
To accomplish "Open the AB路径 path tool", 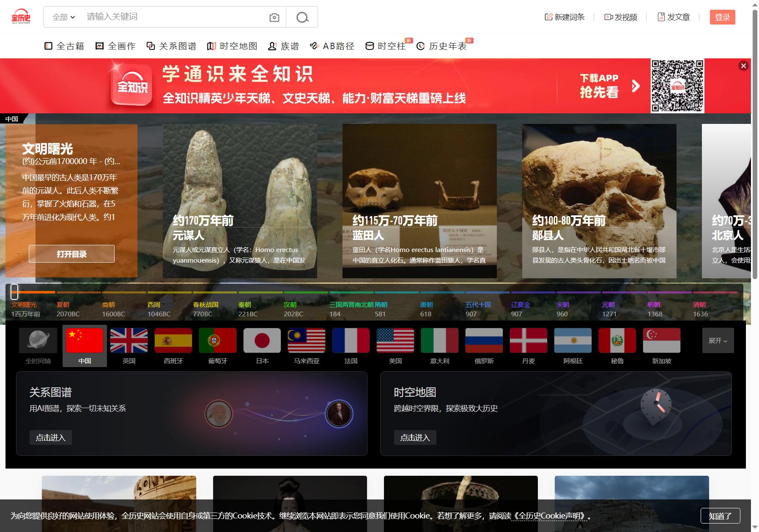I will 332,46.
